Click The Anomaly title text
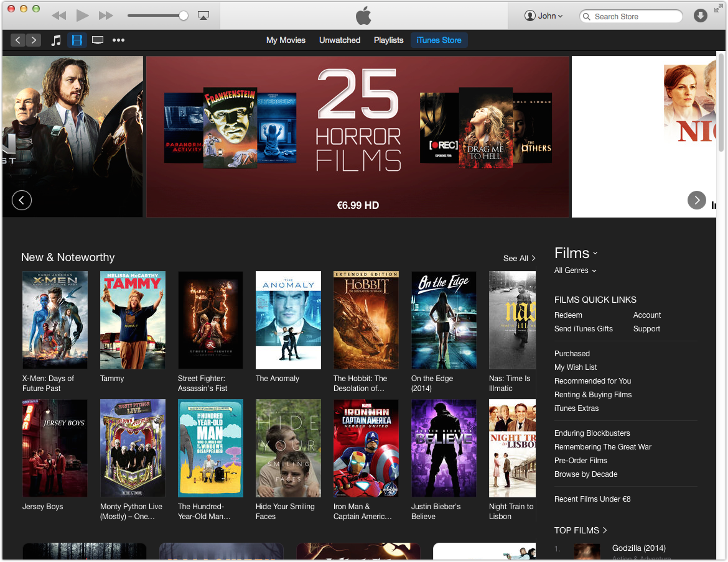This screenshot has width=728, height=562. [x=277, y=379]
